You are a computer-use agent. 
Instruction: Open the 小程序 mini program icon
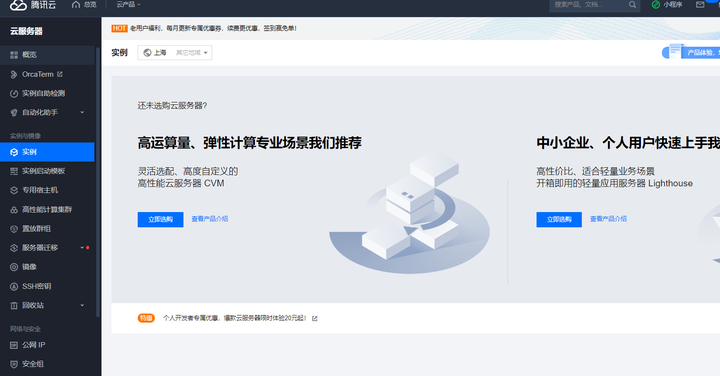656,5
